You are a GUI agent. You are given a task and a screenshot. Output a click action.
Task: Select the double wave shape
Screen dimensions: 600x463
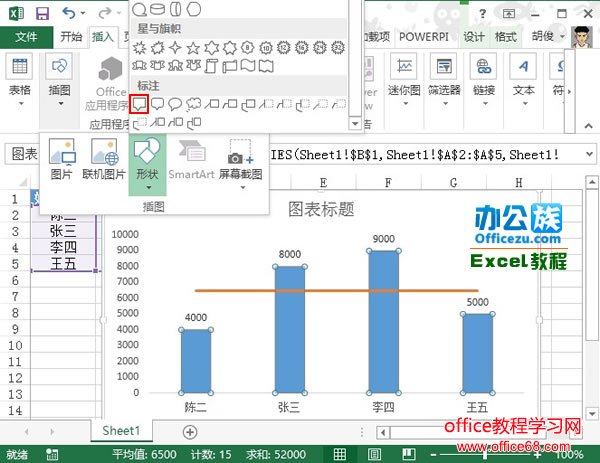click(x=266, y=66)
